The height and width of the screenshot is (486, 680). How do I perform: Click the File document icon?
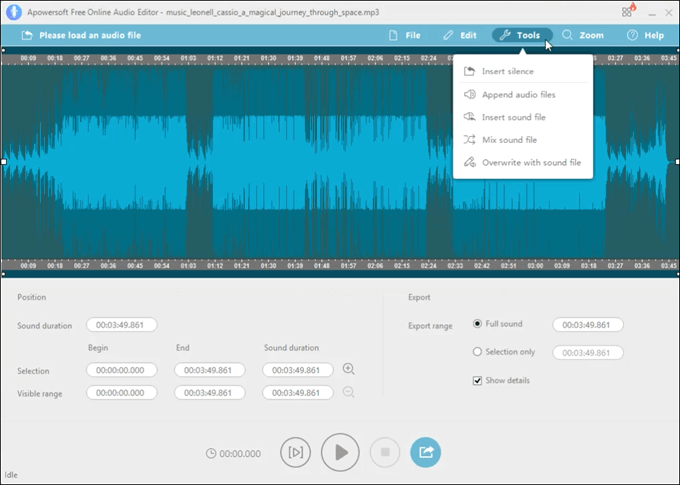point(393,36)
